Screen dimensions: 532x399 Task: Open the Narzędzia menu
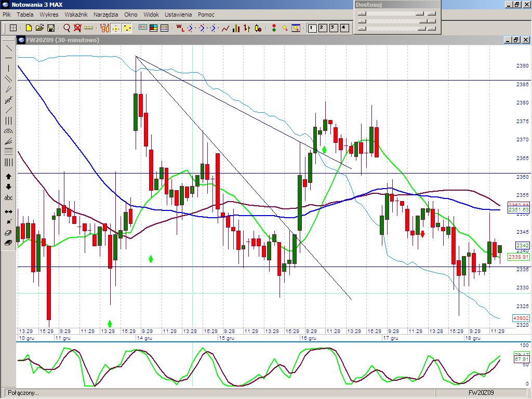coord(106,15)
